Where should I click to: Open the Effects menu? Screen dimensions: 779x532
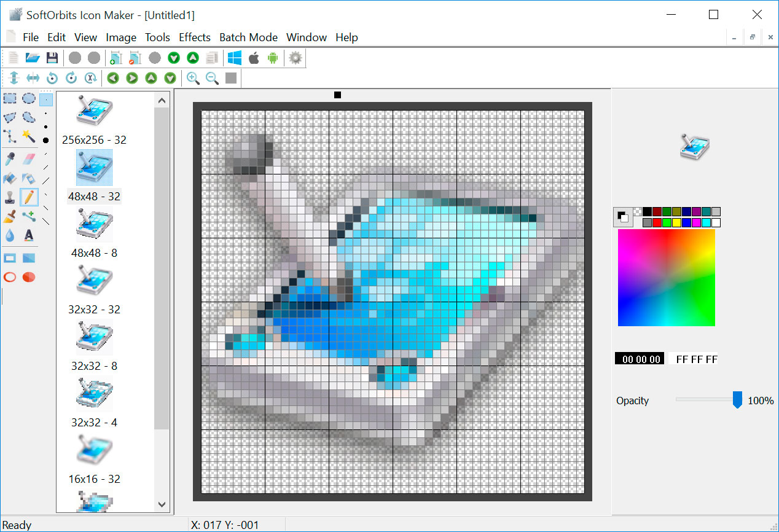tap(194, 37)
